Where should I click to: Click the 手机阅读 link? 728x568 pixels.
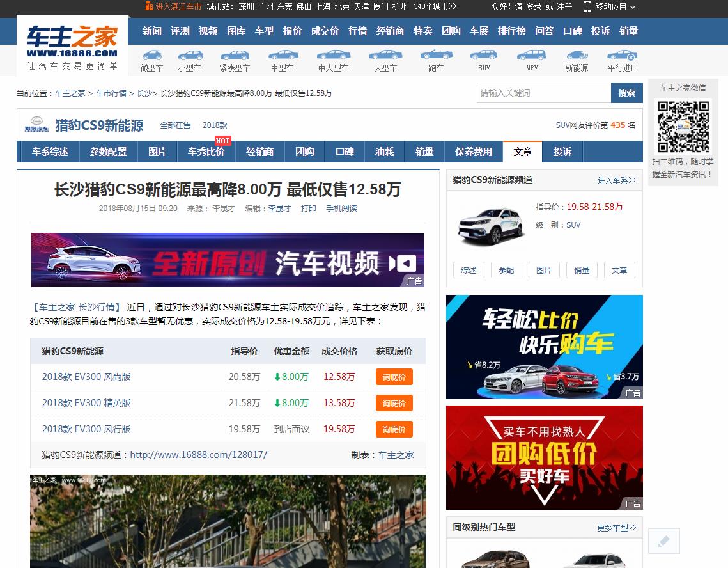pos(341,209)
